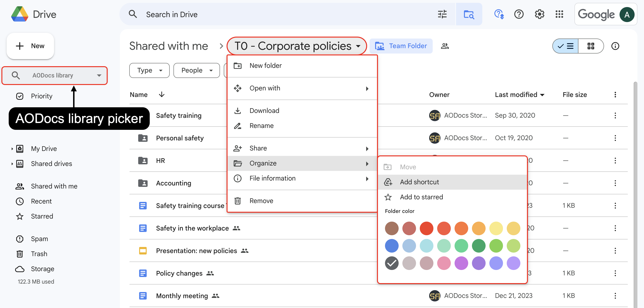The image size is (644, 308).
Task: Click the Presentation: new policies slides icon
Action: pyautogui.click(x=143, y=250)
